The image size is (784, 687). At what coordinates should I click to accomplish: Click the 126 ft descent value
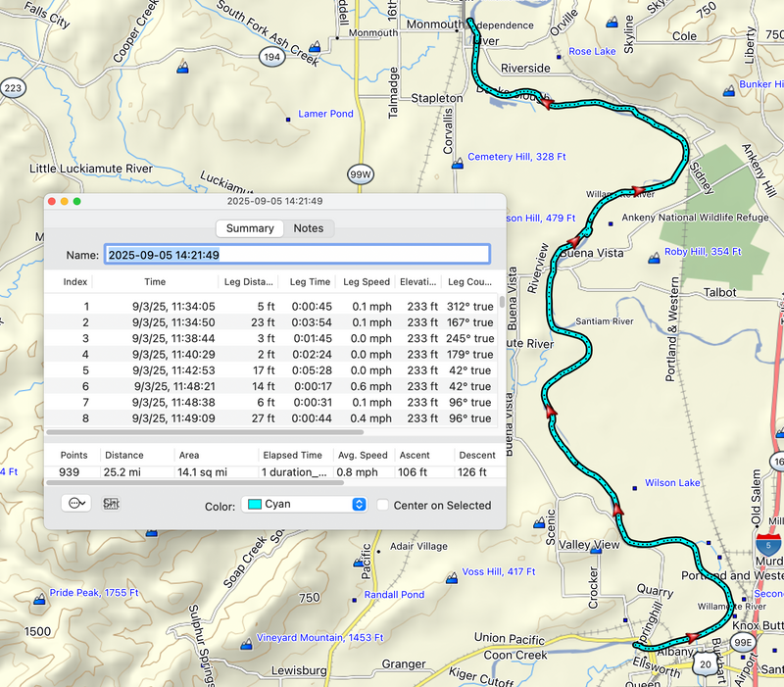[472, 472]
